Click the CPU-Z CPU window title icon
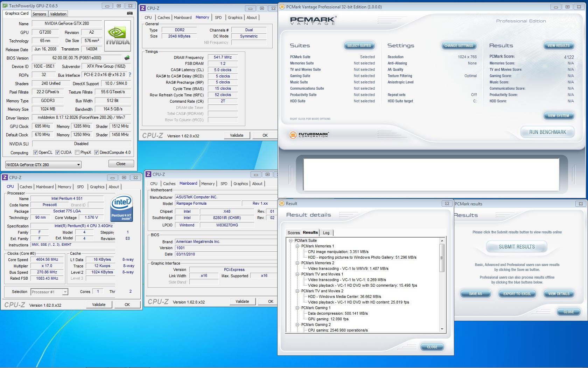Viewport: 588px width, 368px height. tap(5, 177)
